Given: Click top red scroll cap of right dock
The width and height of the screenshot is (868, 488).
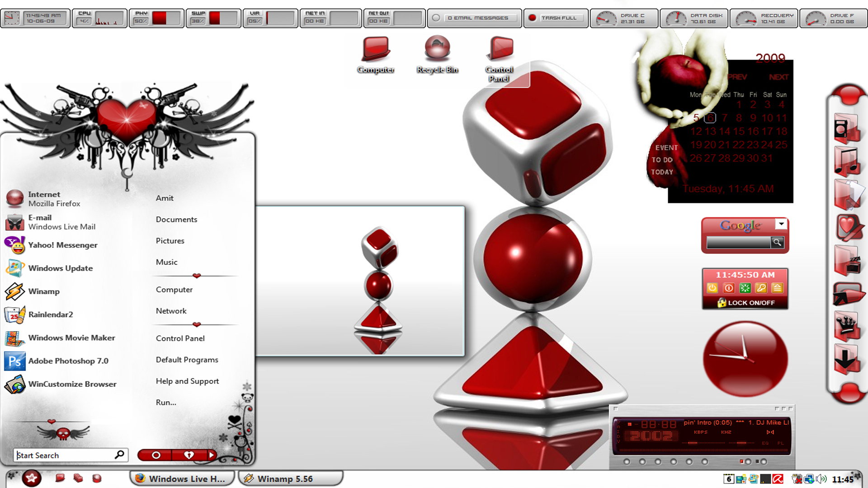Looking at the screenshot, I should pyautogui.click(x=849, y=94).
